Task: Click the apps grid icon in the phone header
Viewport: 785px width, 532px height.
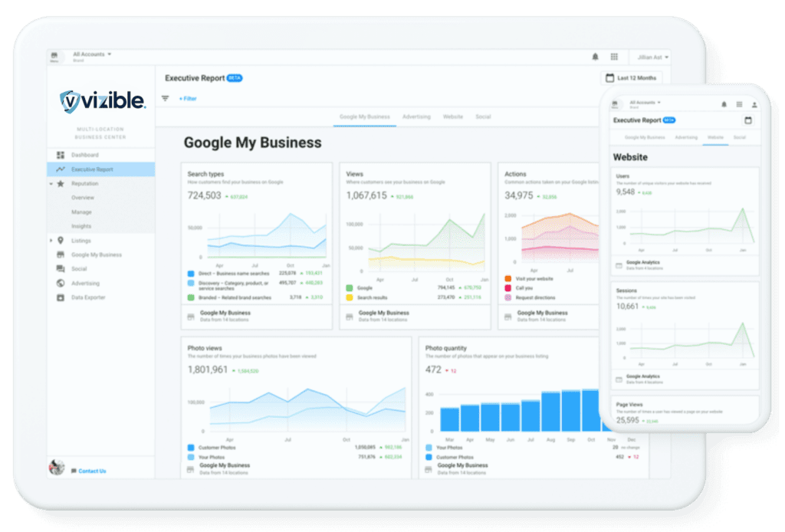Action: 740,104
